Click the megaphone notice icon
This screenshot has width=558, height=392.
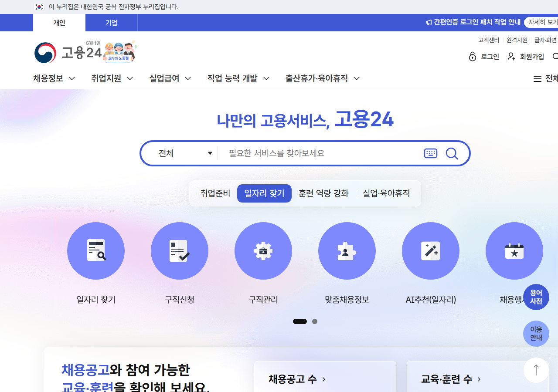click(x=429, y=22)
